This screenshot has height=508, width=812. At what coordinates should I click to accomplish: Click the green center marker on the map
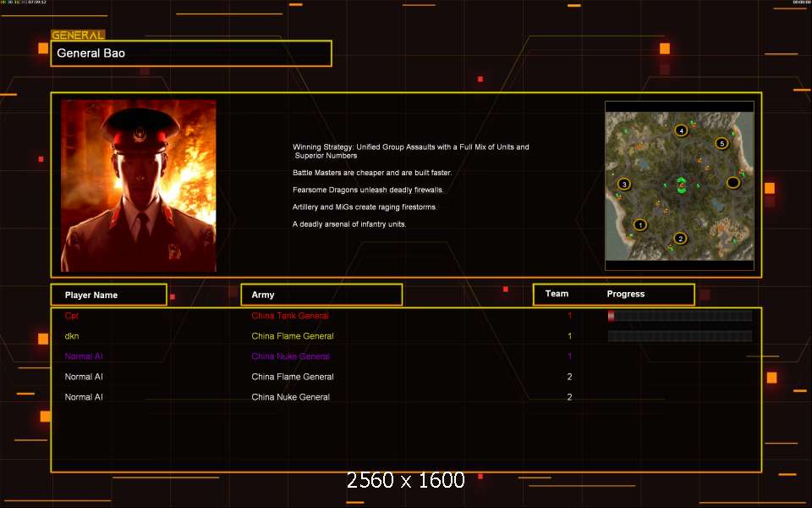click(681, 185)
